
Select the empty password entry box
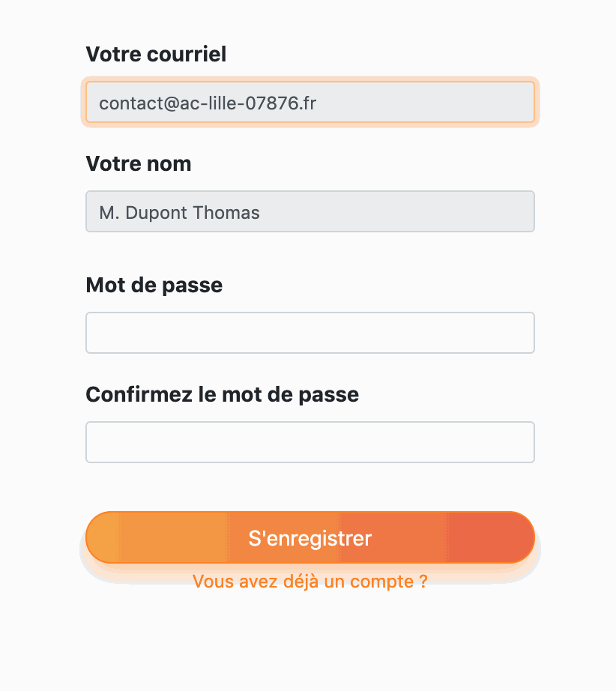(x=309, y=332)
